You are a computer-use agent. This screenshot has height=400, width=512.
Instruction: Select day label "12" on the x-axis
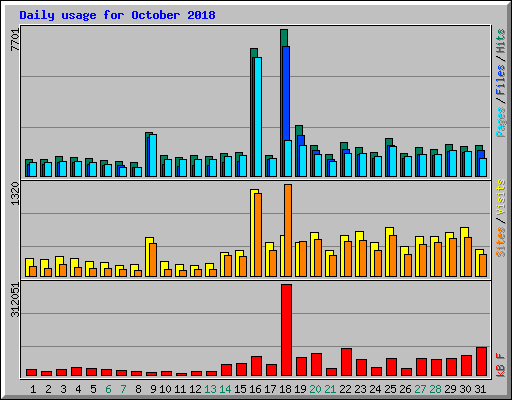pos(195,389)
